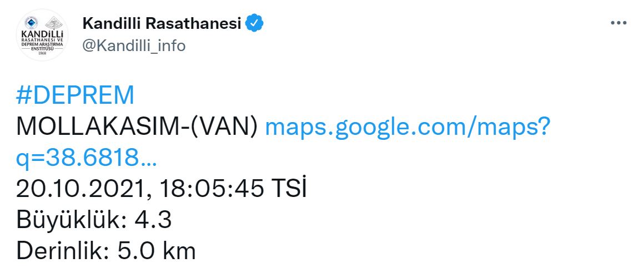Click the Kandilli Rasathanesi display name
The width and height of the screenshot is (644, 268).
(x=162, y=23)
